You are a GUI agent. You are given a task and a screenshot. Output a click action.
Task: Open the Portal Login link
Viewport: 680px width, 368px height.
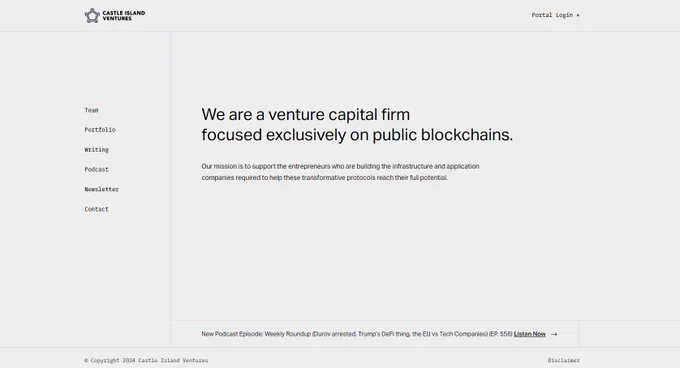pos(552,15)
